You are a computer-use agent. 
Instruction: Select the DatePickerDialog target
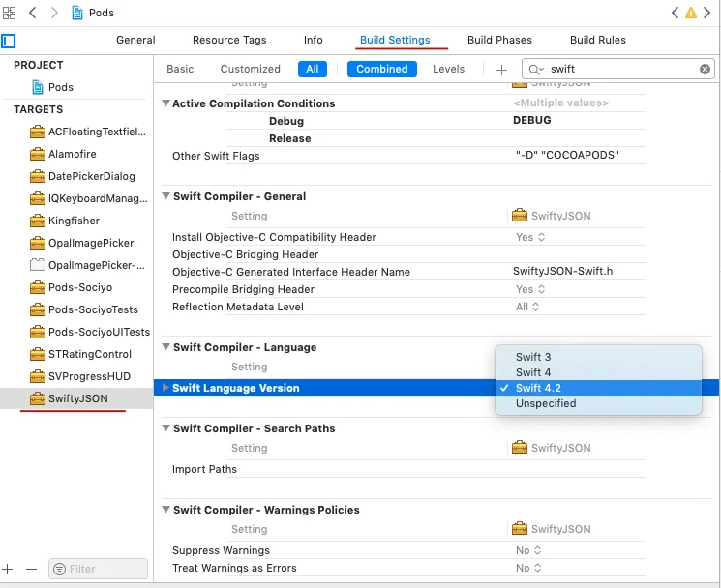(x=82, y=176)
